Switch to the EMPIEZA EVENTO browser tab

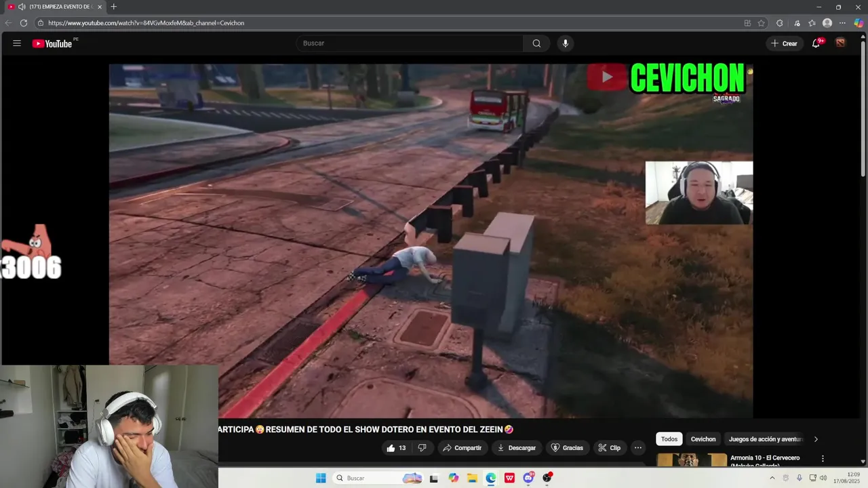56,7
